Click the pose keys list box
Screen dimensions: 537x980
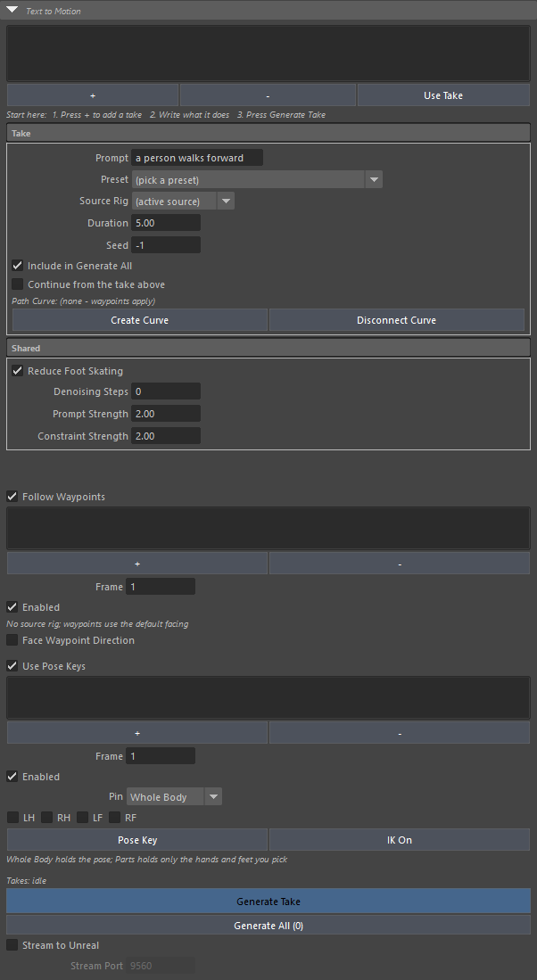pyautogui.click(x=268, y=697)
